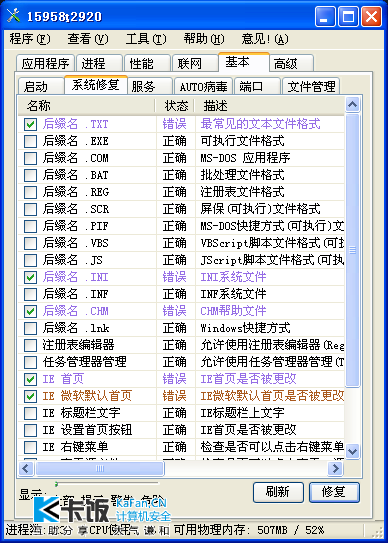Open the 端口 sub-tab
Viewport: 388px width, 543px height.
click(x=257, y=86)
